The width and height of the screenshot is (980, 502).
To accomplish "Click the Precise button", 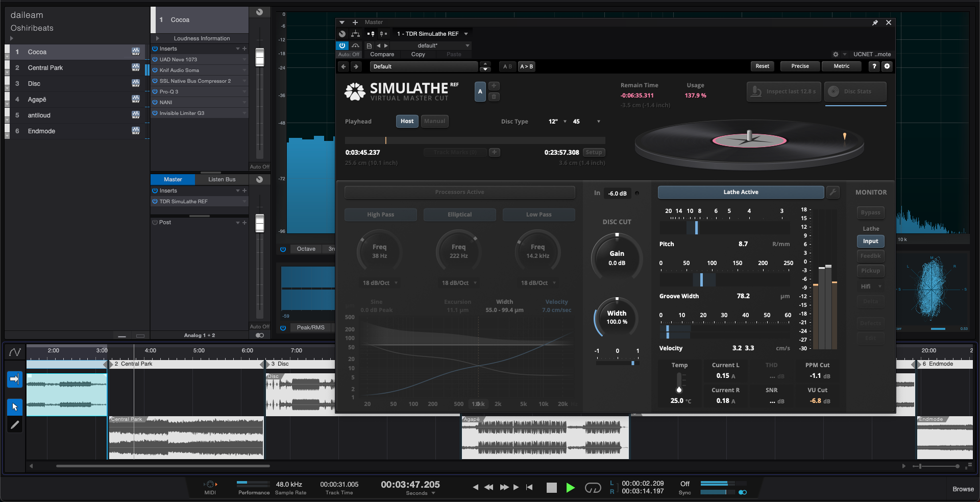I will 800,66.
